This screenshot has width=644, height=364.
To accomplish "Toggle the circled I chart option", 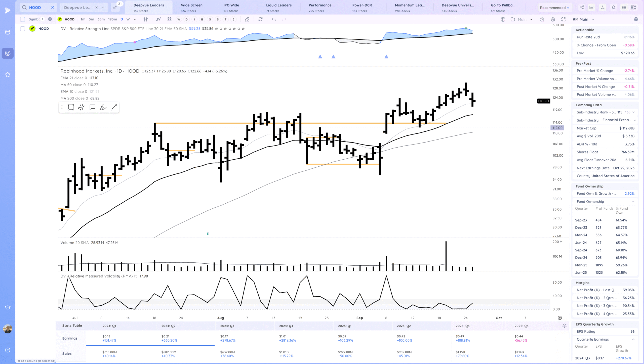I will [194, 19].
